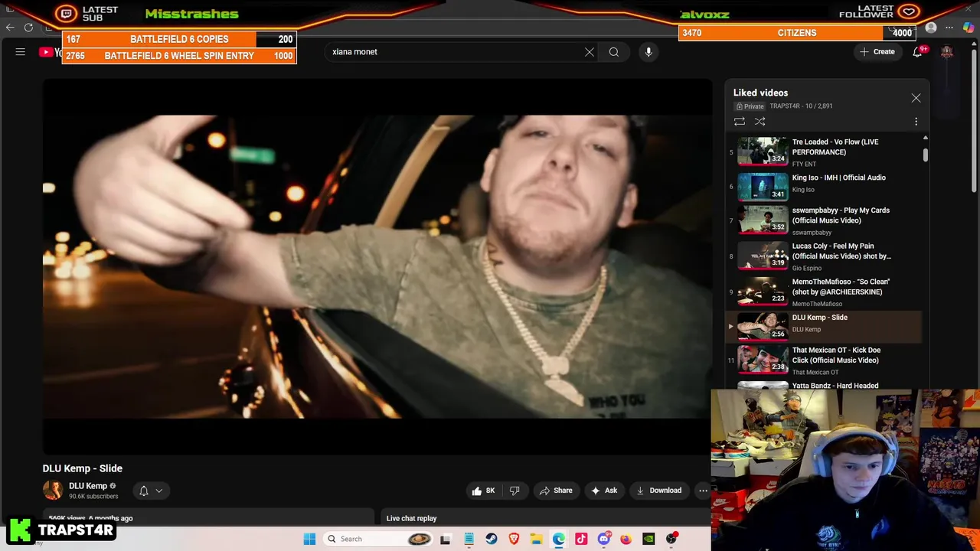This screenshot has height=551, width=980.
Task: Close the Liked videos playlist panel
Action: (x=916, y=98)
